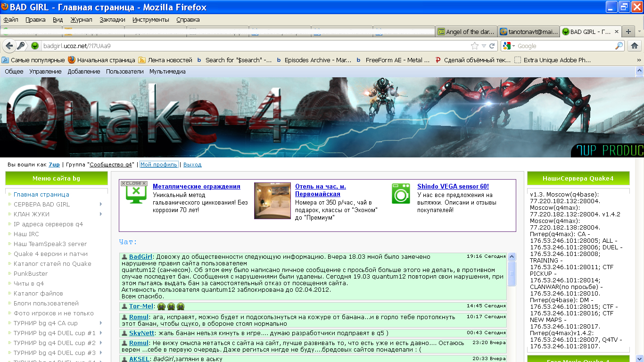Open the Extra Unique Adobe Ph... bookmark
644x362 pixels.
point(553,60)
